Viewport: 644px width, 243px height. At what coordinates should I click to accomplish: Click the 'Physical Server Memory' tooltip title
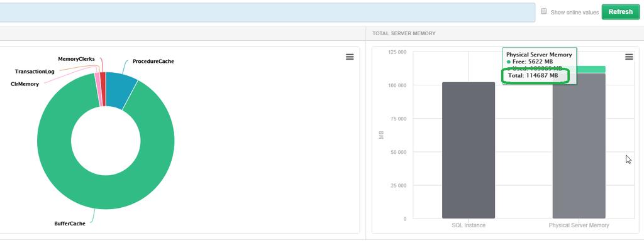coord(539,55)
